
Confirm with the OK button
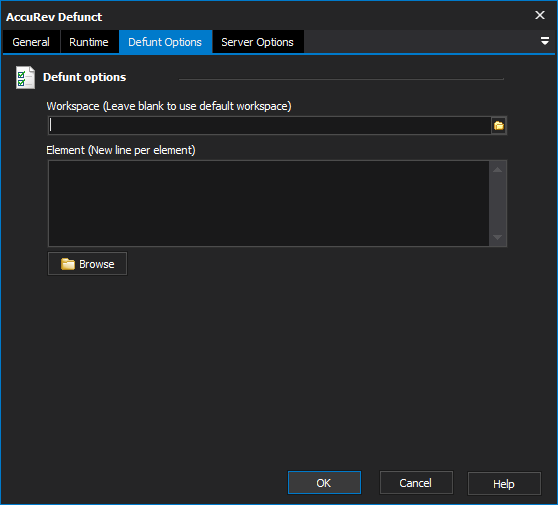[x=324, y=483]
